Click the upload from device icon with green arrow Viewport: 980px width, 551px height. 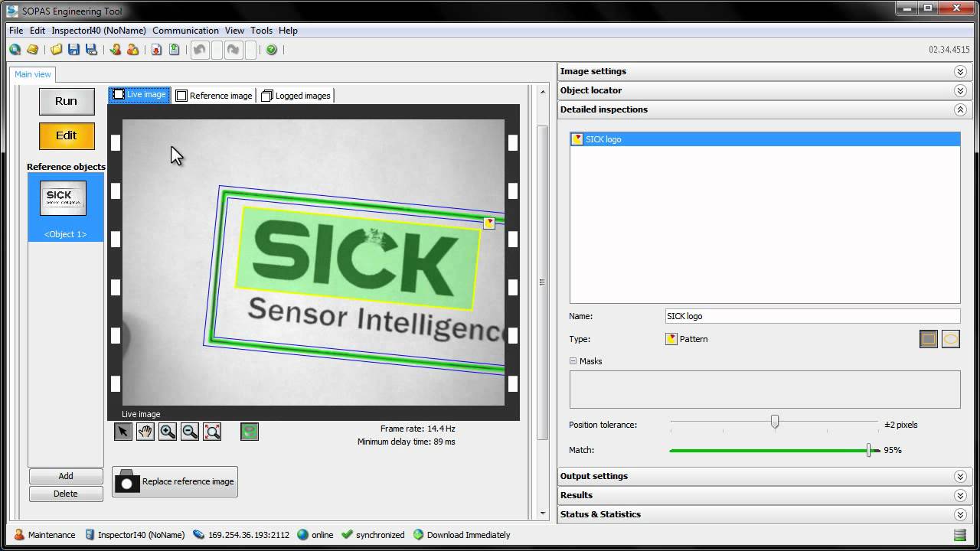point(174,50)
